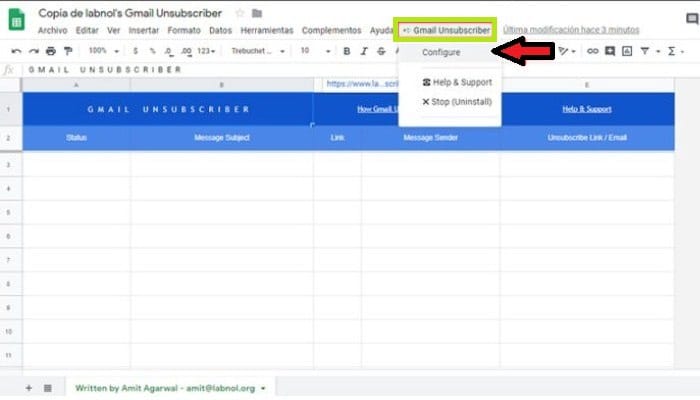
Task: Open the functions sigma menu
Action: pyautogui.click(x=671, y=51)
